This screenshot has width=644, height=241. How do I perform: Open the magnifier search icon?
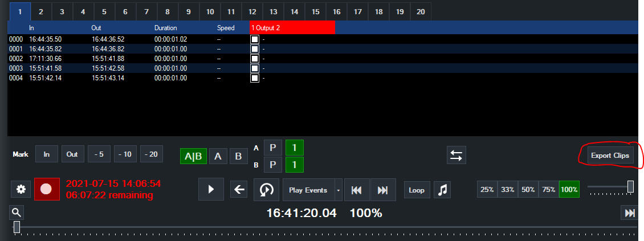17,213
